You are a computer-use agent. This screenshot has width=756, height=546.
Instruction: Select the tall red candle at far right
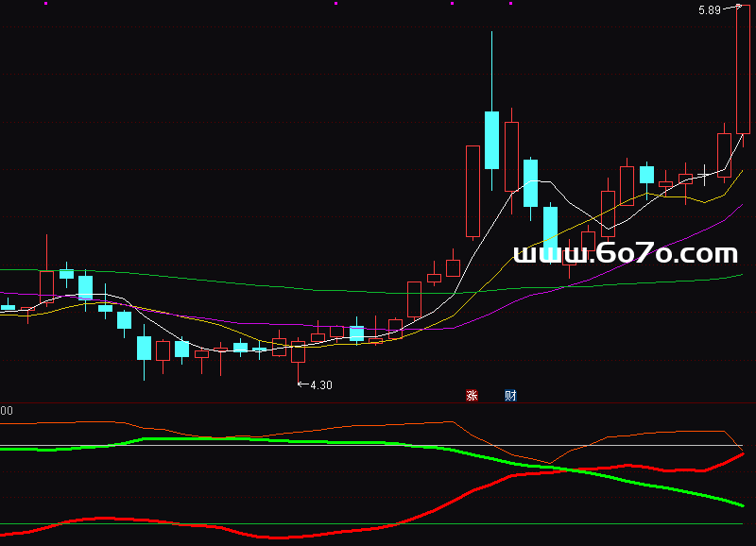point(743,71)
